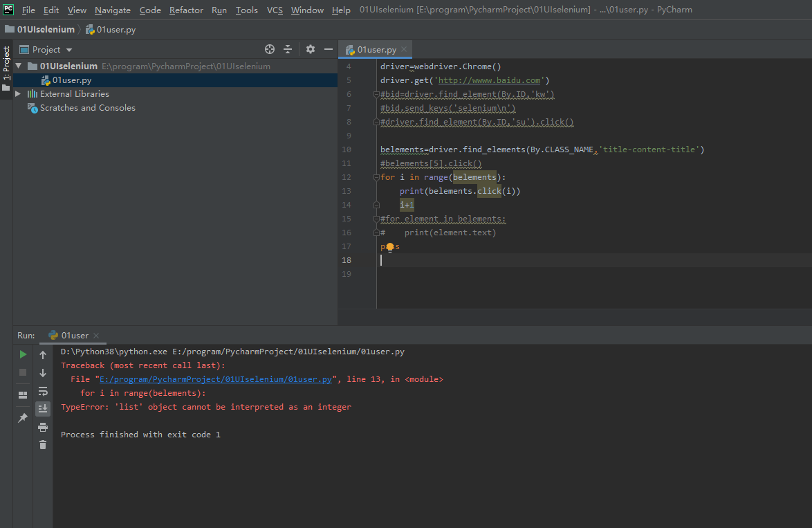Toggle the Pin Tab icon in Run panel
This screenshot has height=528, width=812.
[x=23, y=418]
